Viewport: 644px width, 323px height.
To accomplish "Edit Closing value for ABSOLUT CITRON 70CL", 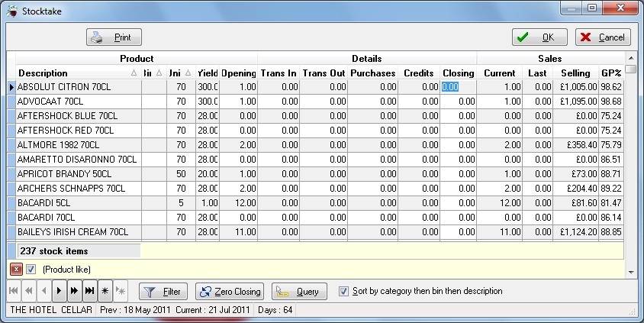I will [458, 87].
